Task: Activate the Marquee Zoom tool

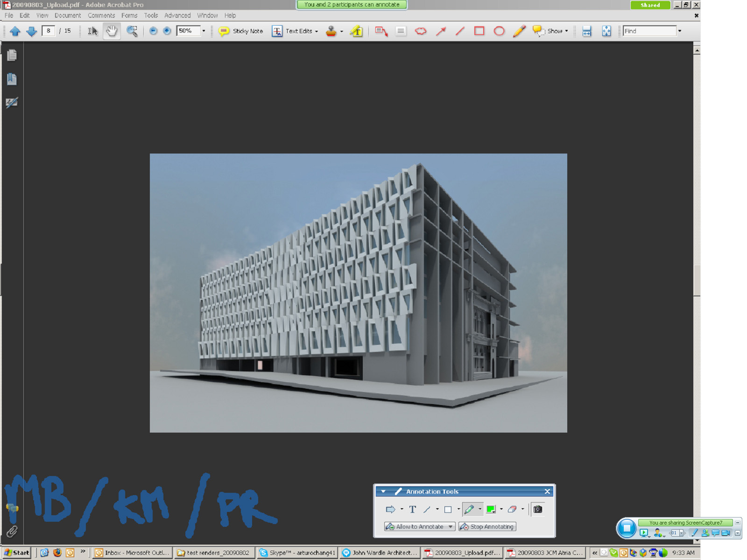Action: coord(132,31)
